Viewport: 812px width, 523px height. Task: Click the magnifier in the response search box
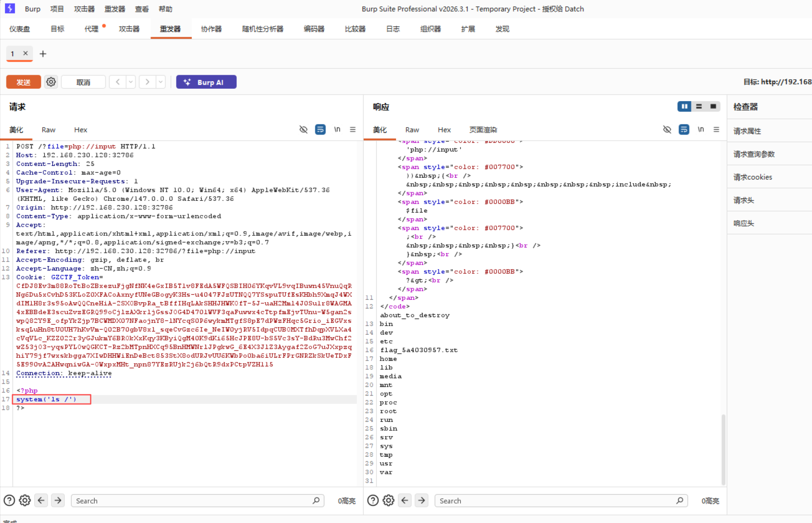(679, 501)
